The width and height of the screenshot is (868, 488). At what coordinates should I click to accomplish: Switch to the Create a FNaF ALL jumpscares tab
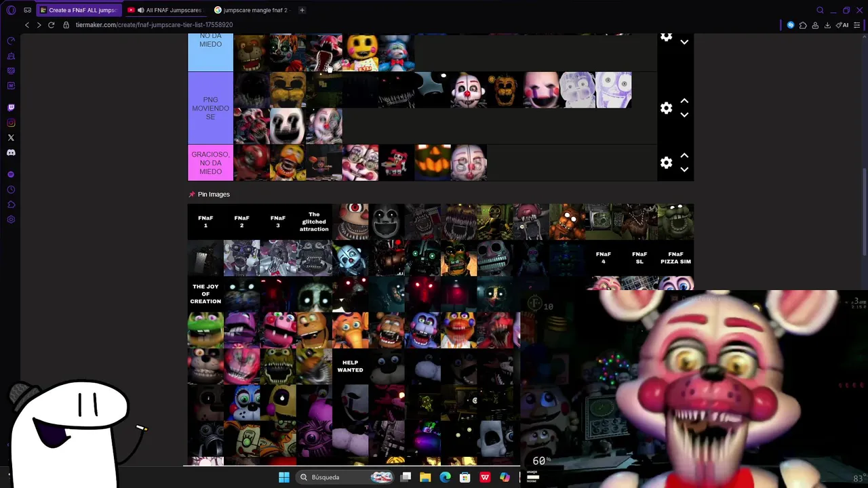[x=79, y=10]
